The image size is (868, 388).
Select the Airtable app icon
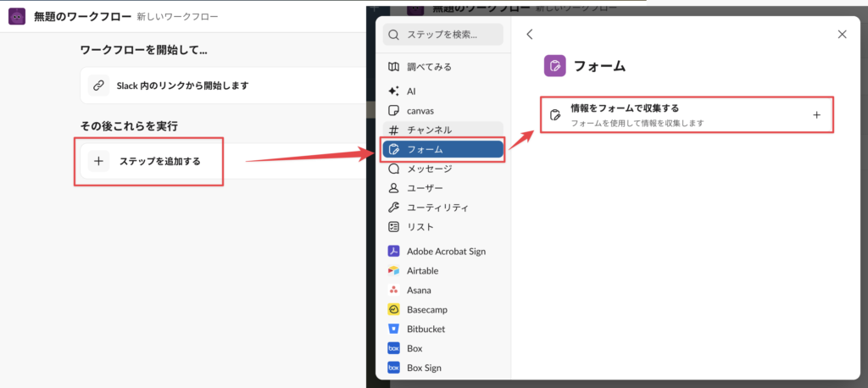coord(393,270)
